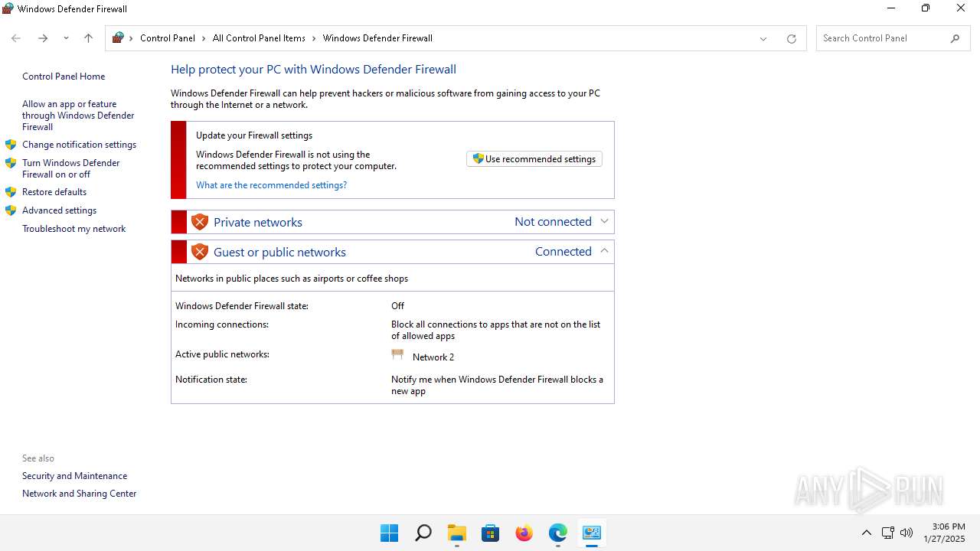980x551 pixels.
Task: Select Control Panel breadcrumb
Action: point(168,38)
